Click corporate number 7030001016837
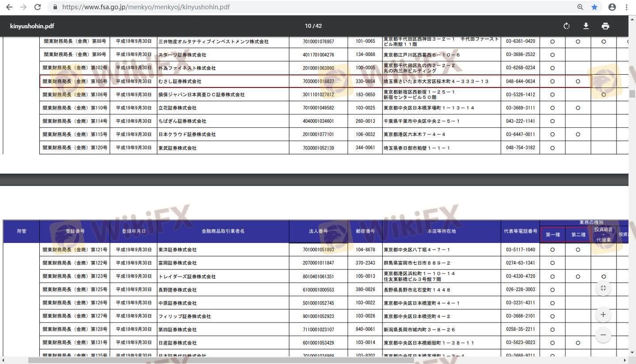This screenshot has height=364, width=636. coord(318,81)
